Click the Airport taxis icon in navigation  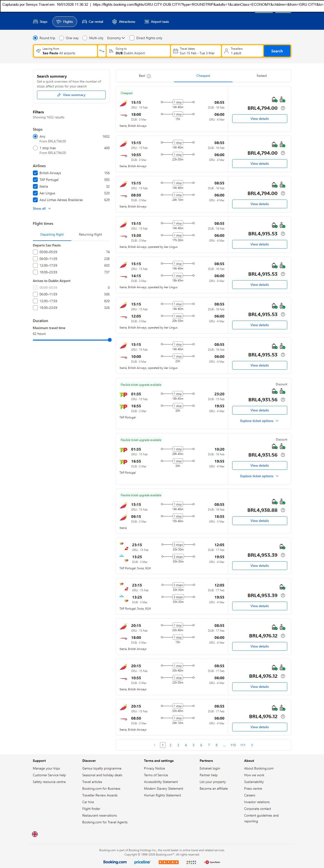[x=147, y=22]
